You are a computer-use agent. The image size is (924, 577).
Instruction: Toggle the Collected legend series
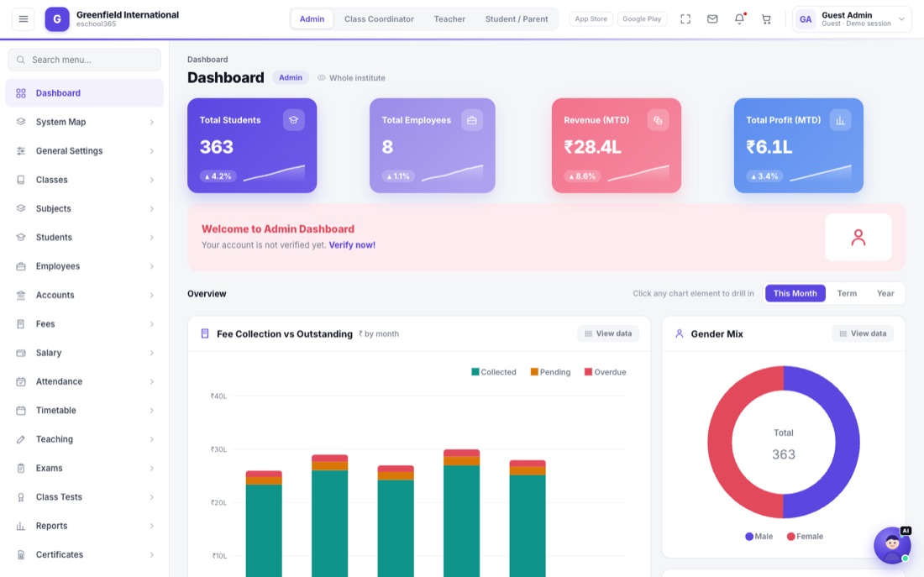point(494,372)
